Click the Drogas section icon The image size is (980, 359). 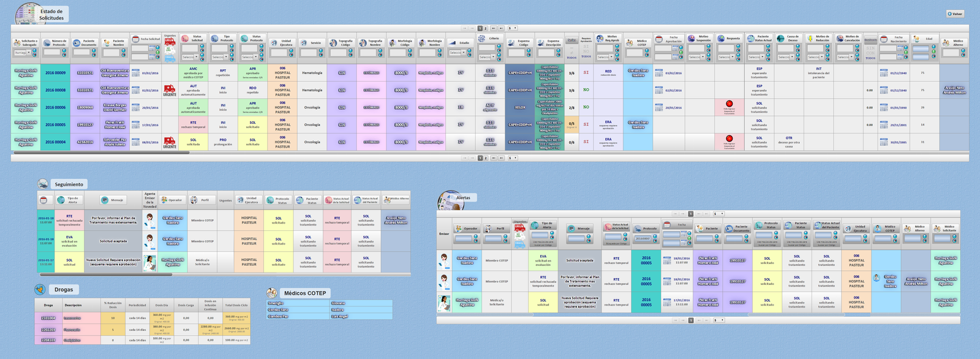point(40,289)
